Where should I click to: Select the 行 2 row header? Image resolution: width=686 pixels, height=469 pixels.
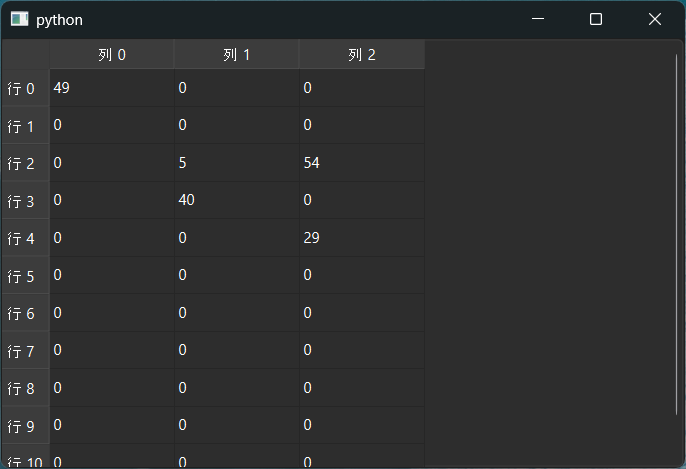coord(25,163)
